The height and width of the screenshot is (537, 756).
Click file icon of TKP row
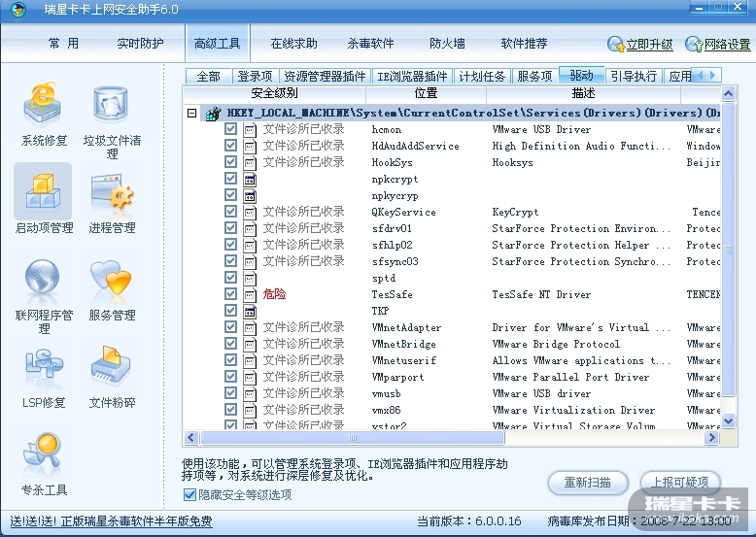click(x=250, y=311)
